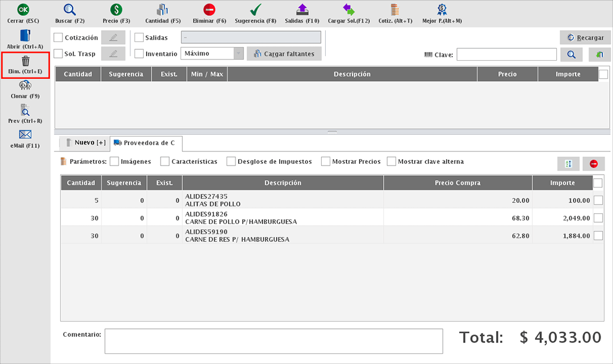
Task: Select the ALITAS DE POLLO row checkbox
Action: [x=598, y=200]
